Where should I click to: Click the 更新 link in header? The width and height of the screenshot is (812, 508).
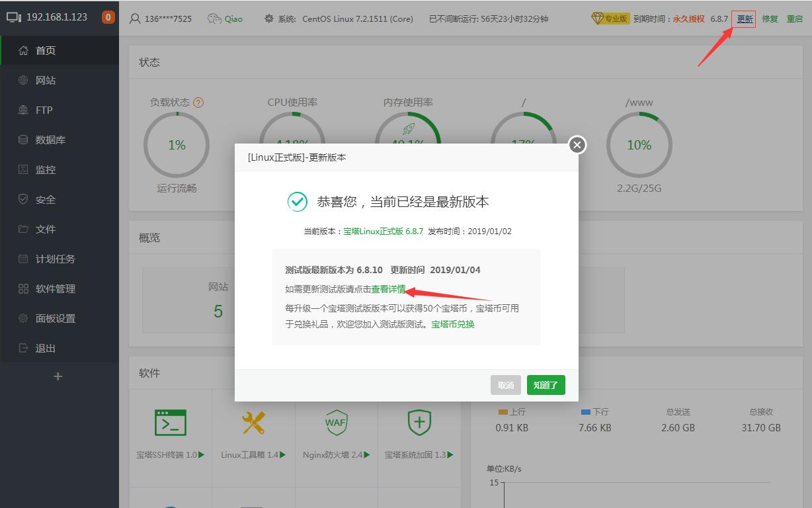745,19
